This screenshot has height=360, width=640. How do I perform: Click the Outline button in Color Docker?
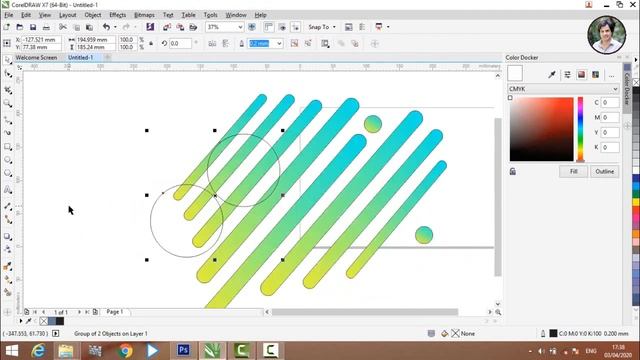point(604,171)
